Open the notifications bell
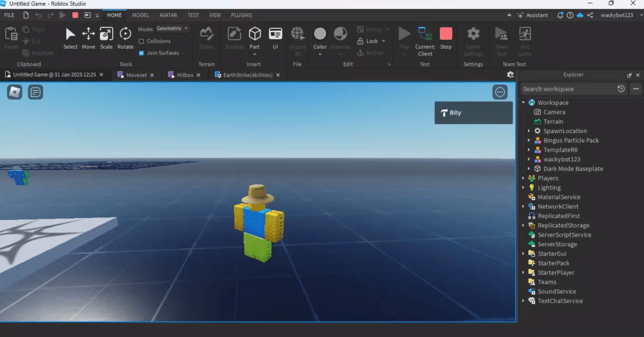The height and width of the screenshot is (337, 644). [560, 15]
